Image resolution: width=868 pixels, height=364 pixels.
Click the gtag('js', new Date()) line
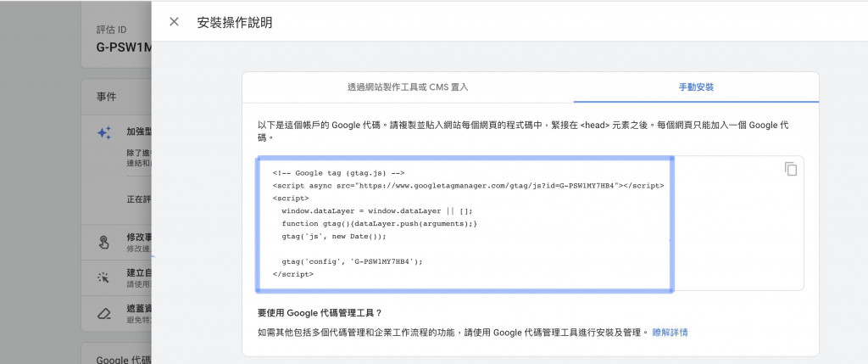[334, 237]
